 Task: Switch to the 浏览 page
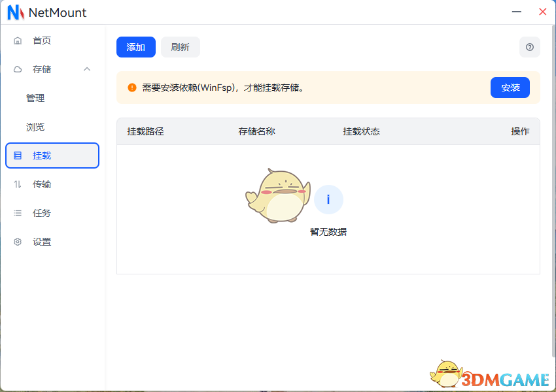(35, 127)
